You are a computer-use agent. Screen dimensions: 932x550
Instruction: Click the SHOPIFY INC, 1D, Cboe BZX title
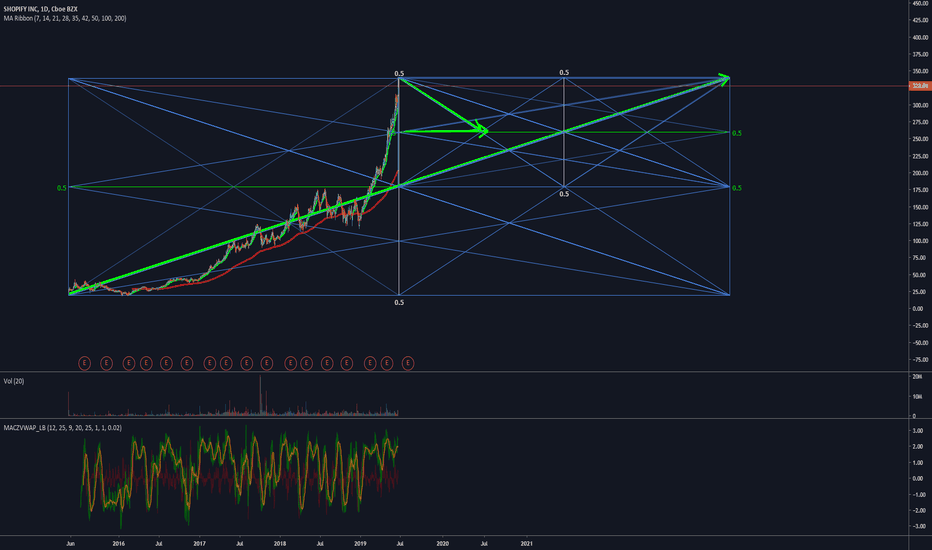40,9
